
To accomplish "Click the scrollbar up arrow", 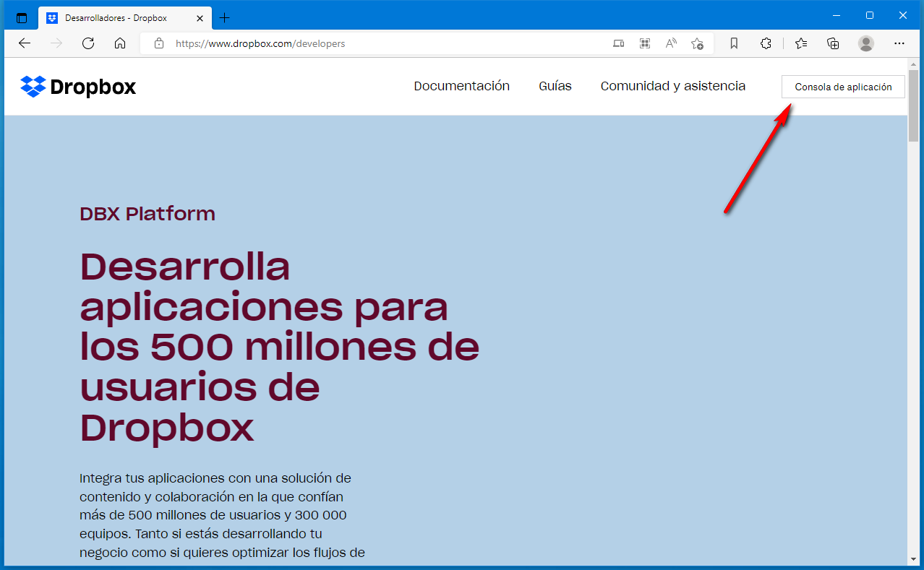I will 914,64.
